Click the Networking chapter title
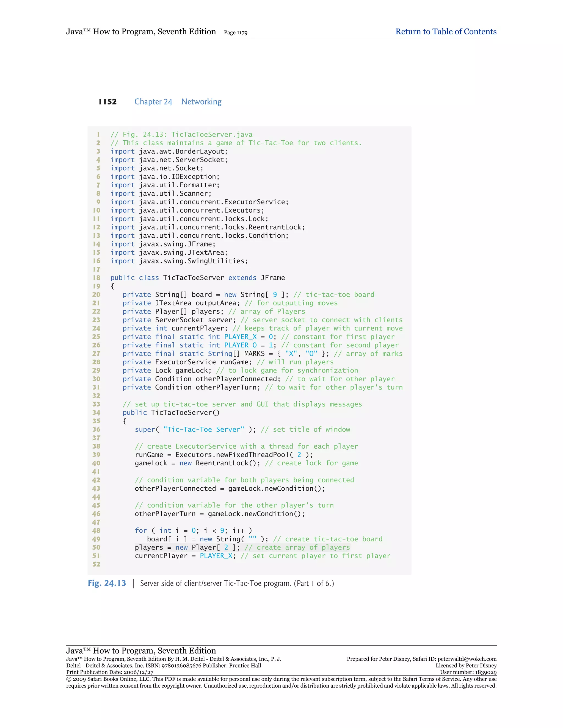Image resolution: width=563 pixels, height=728 pixels. tap(201, 102)
